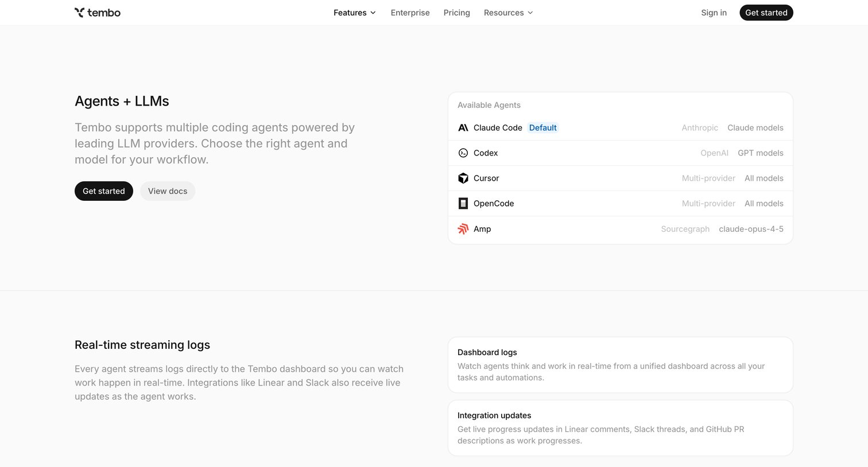The height and width of the screenshot is (467, 868).
Task: Click Get started in the top navbar
Action: point(766,13)
